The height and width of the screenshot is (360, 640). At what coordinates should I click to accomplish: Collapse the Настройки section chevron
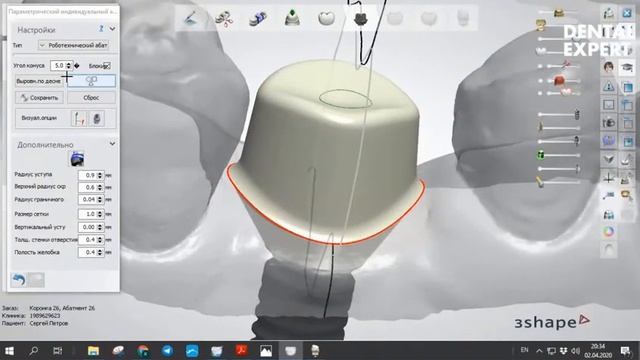point(112,29)
